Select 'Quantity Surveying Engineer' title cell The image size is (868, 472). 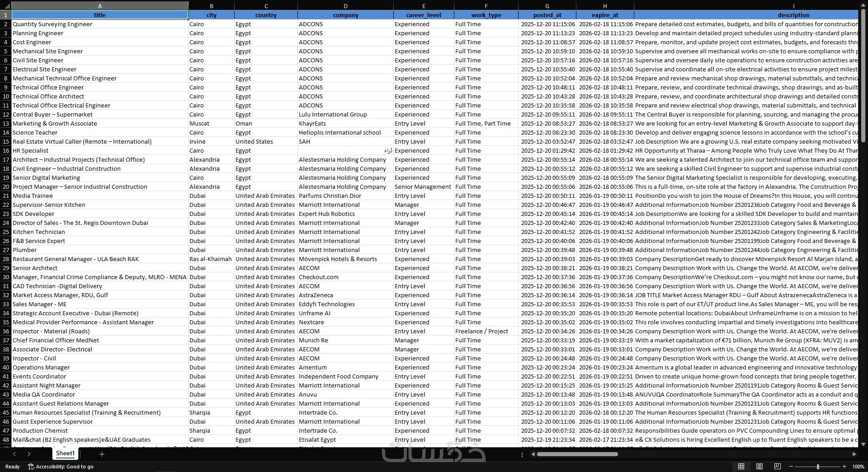pos(100,24)
